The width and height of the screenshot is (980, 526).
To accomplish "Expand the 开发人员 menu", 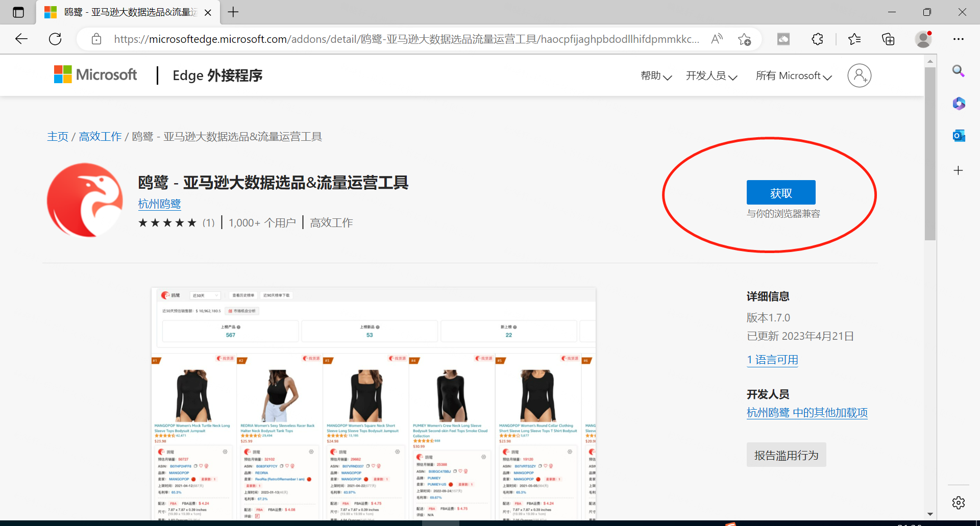I will 712,76.
